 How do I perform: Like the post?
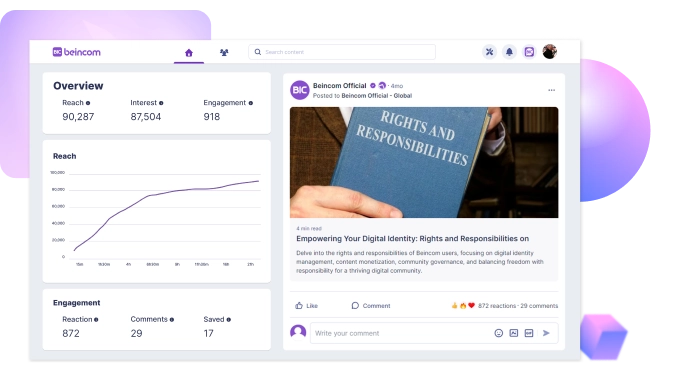pos(306,305)
